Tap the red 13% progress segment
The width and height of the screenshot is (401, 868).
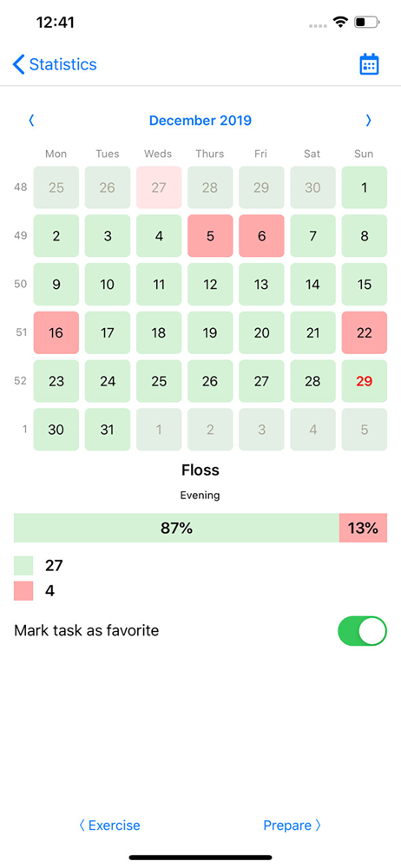coord(363,528)
